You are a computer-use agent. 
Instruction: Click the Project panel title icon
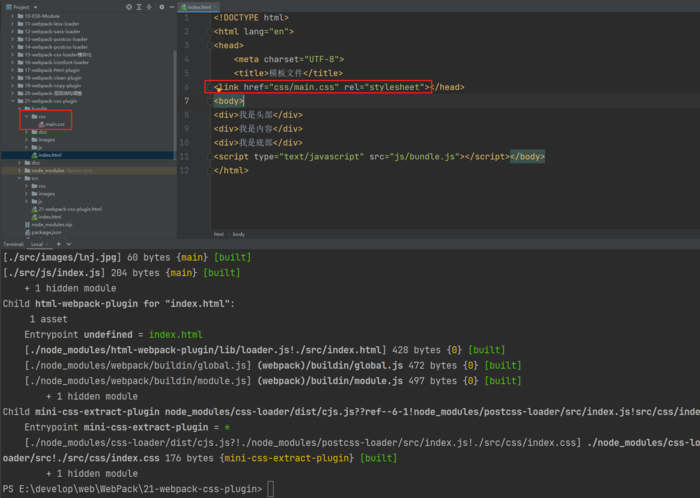8,7
